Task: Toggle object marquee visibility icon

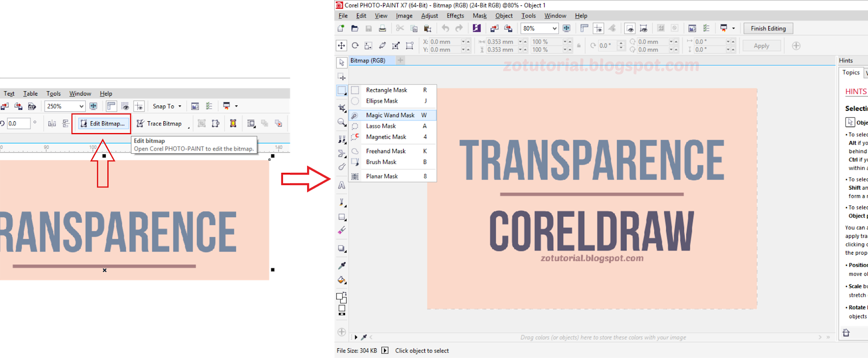Action: (x=643, y=28)
